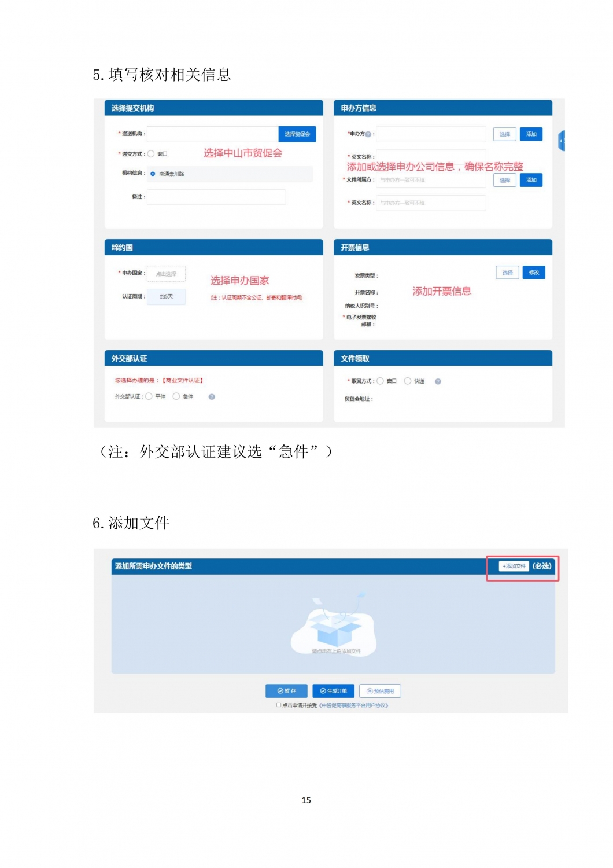
Task: Check the 点击申请并接受 agreement checkbox
Action: pos(279,705)
